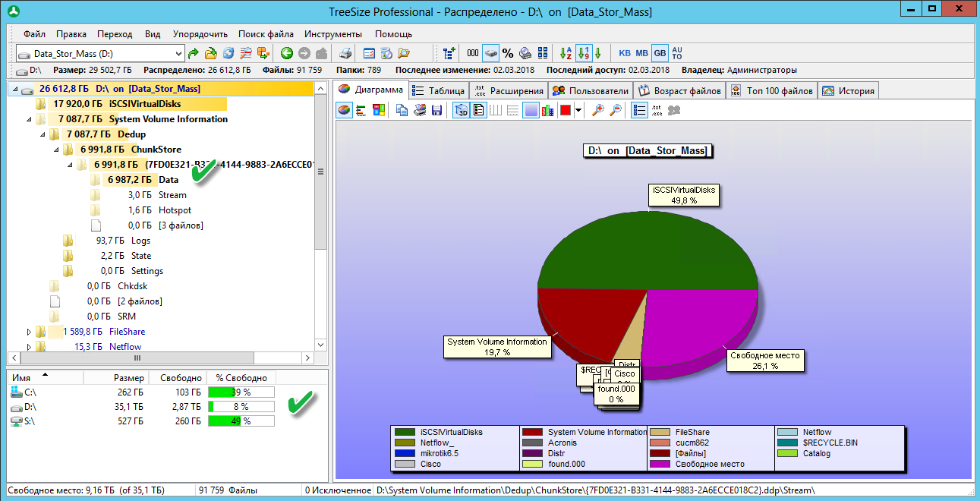This screenshot has height=501, width=980.
Task: Save chart with the floppy disk icon
Action: [x=437, y=110]
